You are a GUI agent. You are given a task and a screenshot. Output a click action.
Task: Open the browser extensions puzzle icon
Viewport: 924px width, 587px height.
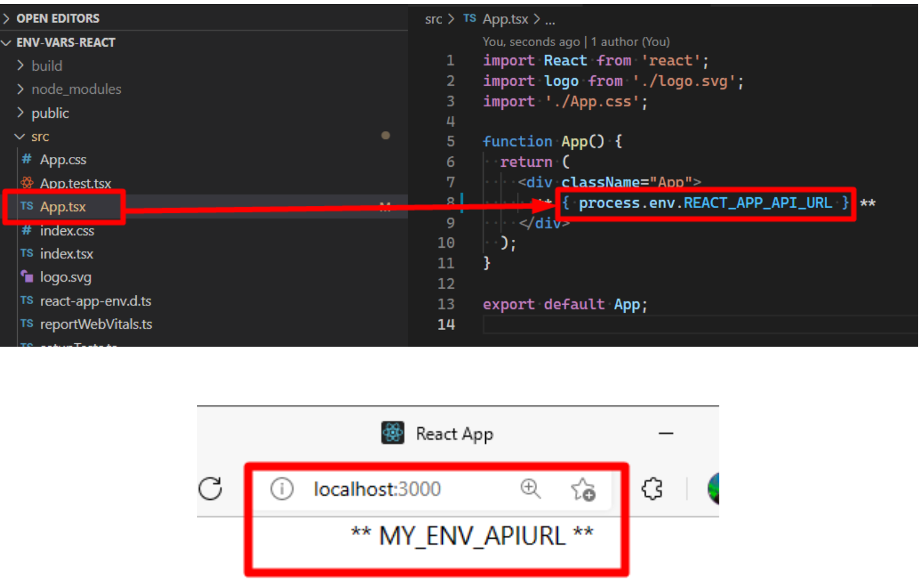point(652,489)
